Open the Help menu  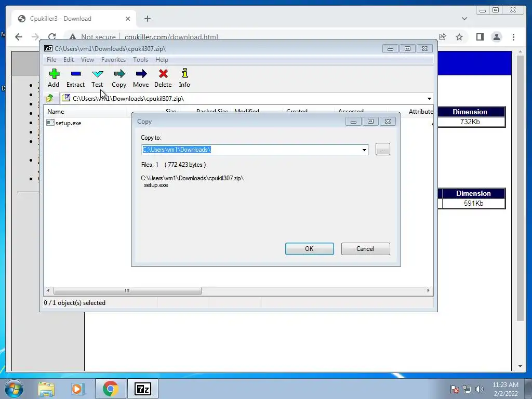(x=162, y=60)
